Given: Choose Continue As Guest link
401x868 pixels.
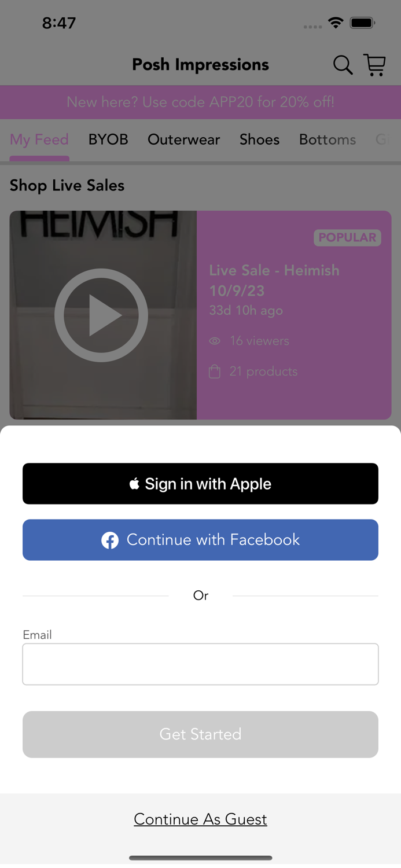Looking at the screenshot, I should click(x=200, y=819).
